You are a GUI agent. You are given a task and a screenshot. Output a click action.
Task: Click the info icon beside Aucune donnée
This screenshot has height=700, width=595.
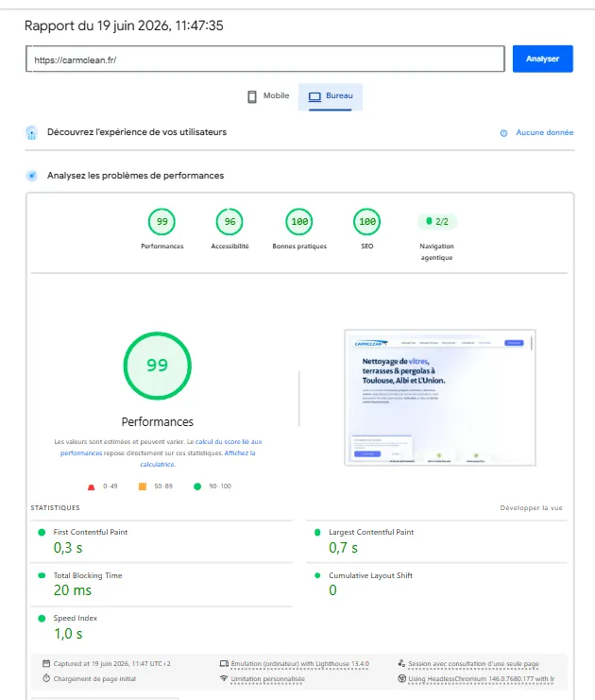pos(503,133)
